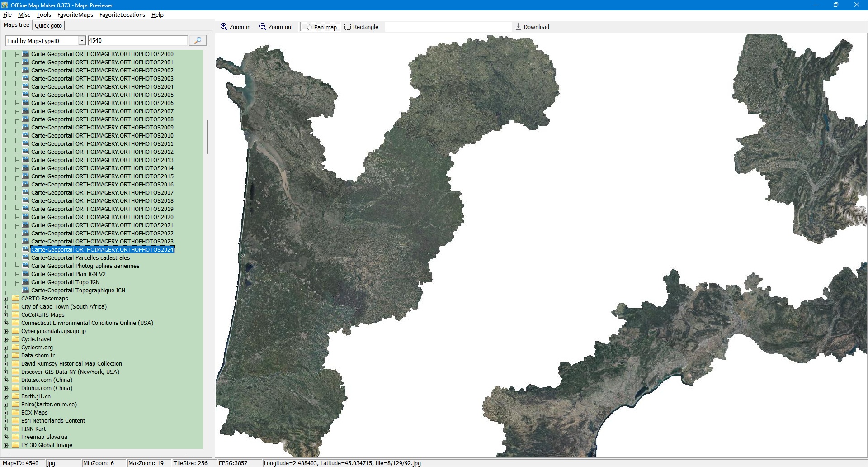Click the empty text box beside Rectangle
Image resolution: width=868 pixels, height=467 pixels.
click(x=448, y=27)
